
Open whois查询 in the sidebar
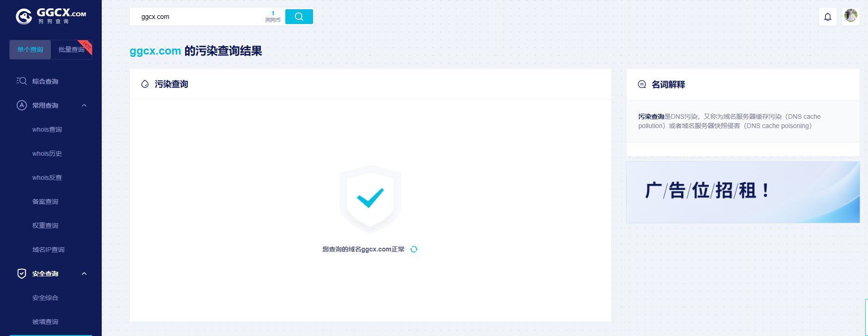pos(47,129)
